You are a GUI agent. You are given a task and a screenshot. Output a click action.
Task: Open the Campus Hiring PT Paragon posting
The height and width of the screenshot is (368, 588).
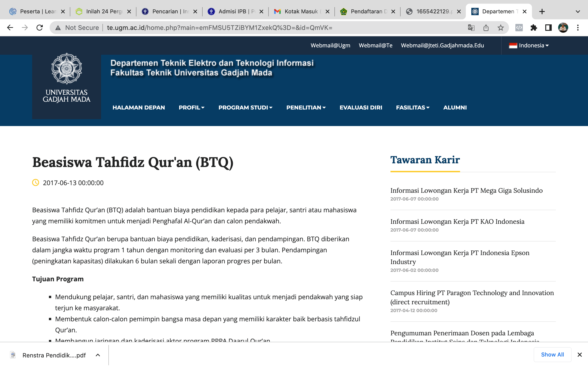coord(472,297)
